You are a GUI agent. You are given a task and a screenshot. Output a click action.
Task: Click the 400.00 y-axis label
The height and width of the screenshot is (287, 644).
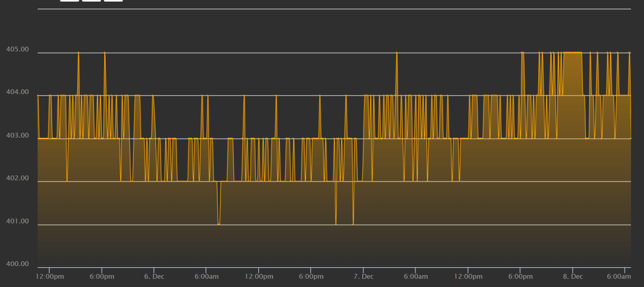[x=17, y=264]
